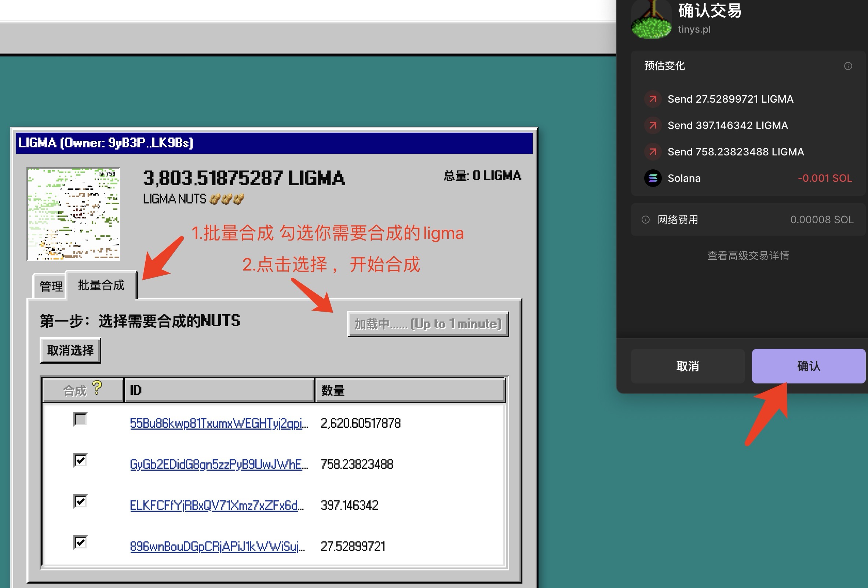
Task: Select the 批量合成 tab
Action: (101, 286)
